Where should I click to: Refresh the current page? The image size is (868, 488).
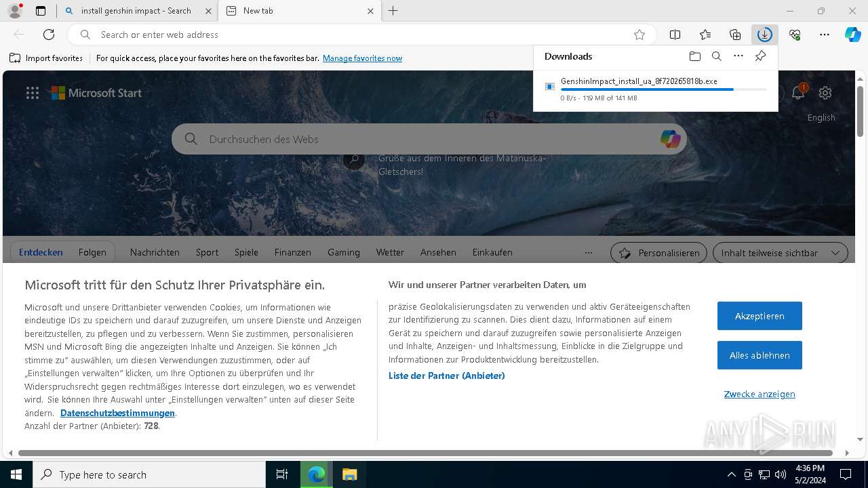49,35
